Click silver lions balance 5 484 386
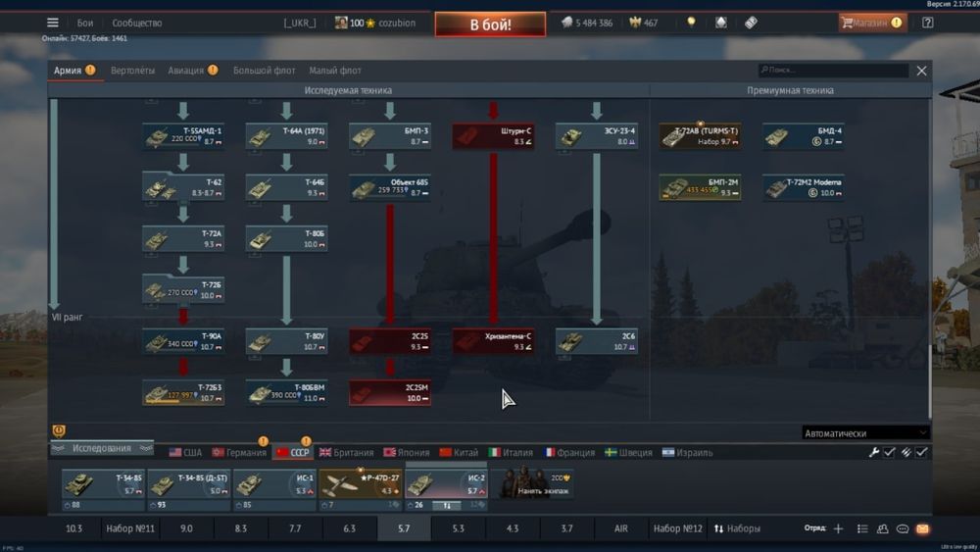This screenshot has height=552, width=980. point(587,24)
